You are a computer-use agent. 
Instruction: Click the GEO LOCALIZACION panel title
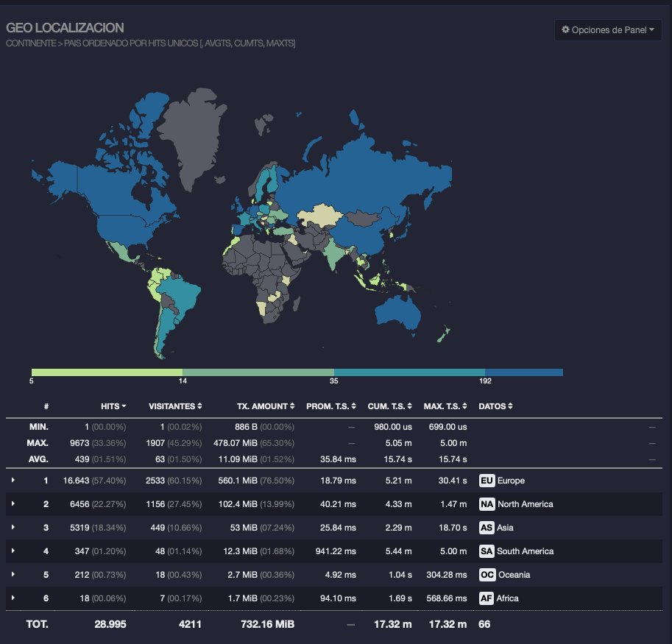pyautogui.click(x=66, y=28)
